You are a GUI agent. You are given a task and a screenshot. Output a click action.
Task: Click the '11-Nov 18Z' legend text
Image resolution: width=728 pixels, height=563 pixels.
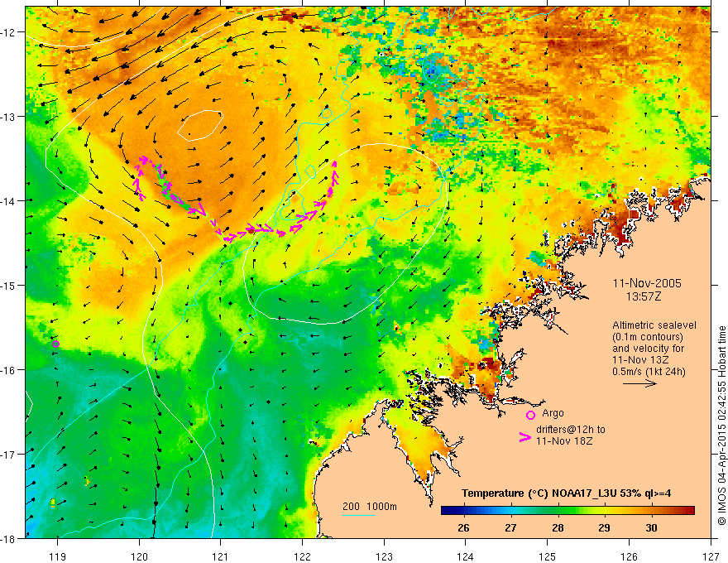564,440
